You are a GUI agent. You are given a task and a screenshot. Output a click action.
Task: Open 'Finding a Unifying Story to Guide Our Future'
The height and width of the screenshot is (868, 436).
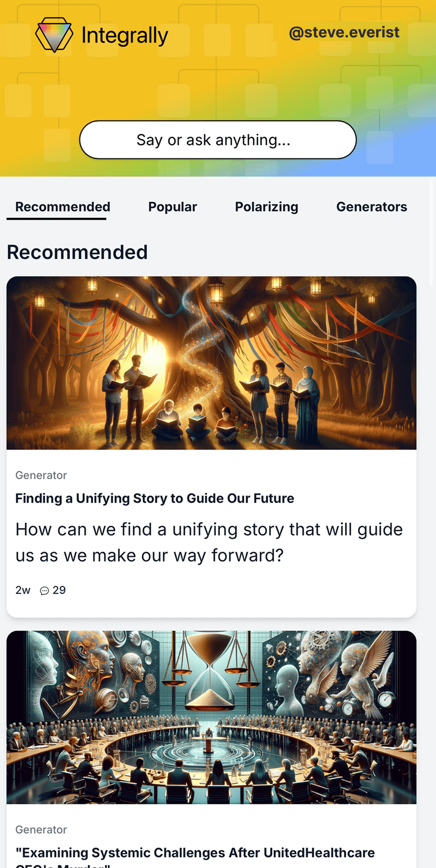click(x=155, y=498)
